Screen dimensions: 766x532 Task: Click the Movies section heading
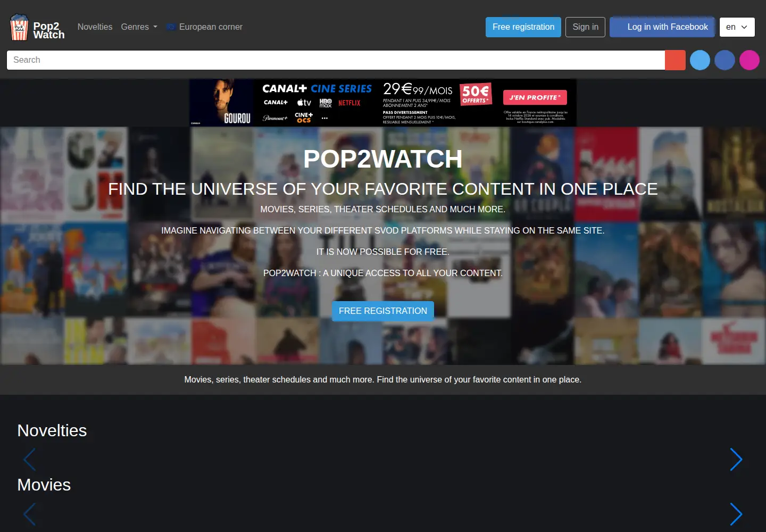point(44,485)
